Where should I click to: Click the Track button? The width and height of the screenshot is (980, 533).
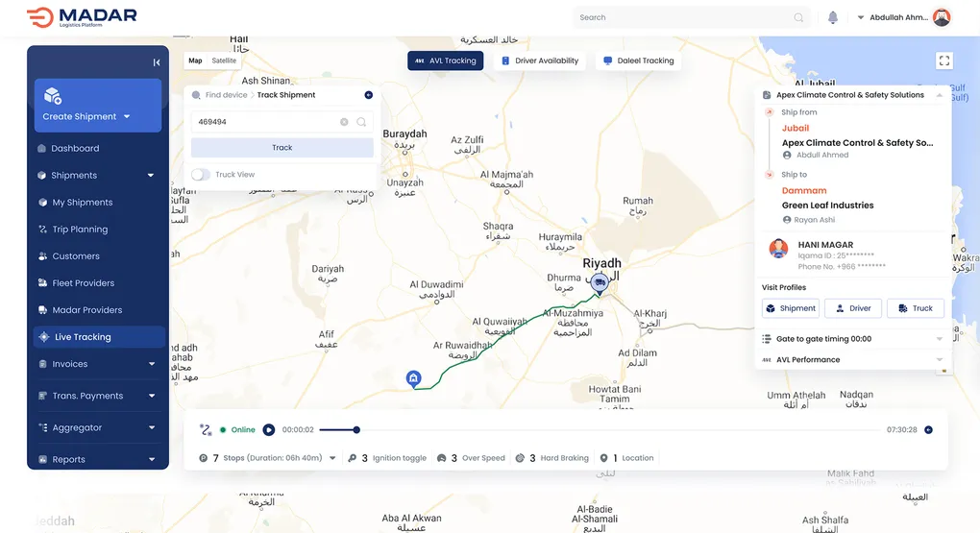point(282,148)
